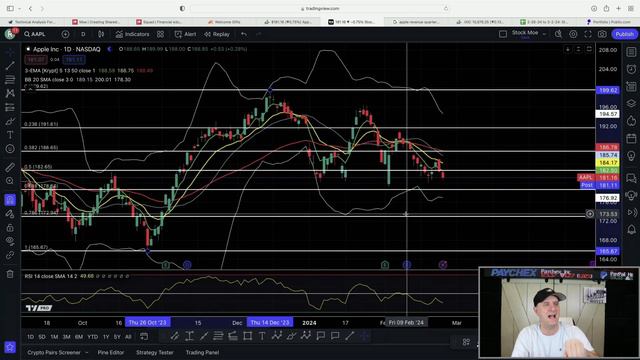Open favorites star toolbar button
The height and width of the screenshot is (360, 640).
click(10, 347)
